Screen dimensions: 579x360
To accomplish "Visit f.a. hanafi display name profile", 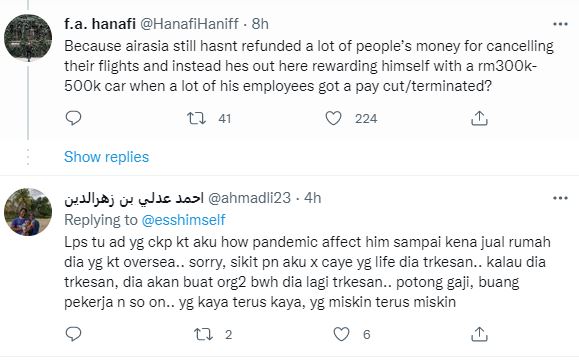I will tap(100, 24).
